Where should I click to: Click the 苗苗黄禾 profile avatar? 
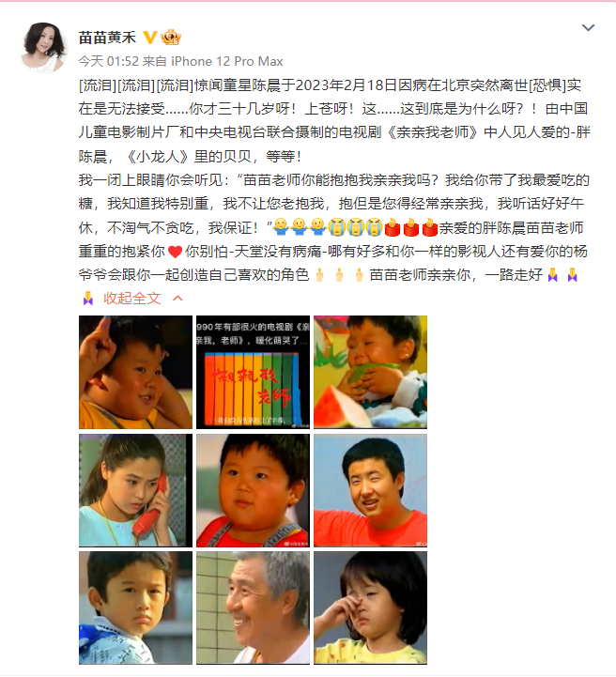click(43, 47)
